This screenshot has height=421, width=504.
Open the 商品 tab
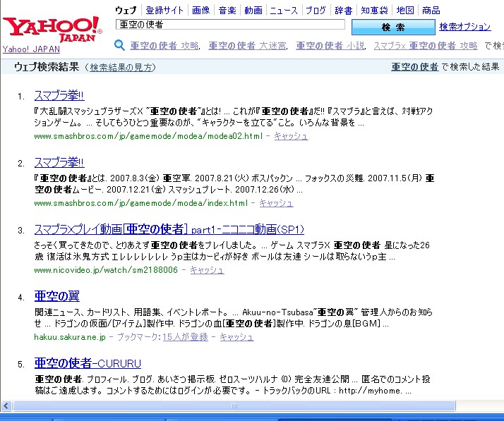pos(431,11)
